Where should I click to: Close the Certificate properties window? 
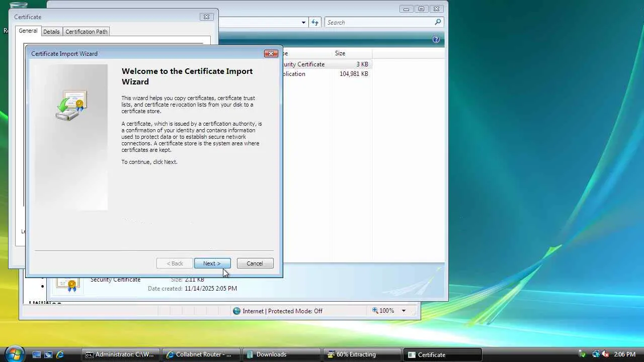[206, 17]
